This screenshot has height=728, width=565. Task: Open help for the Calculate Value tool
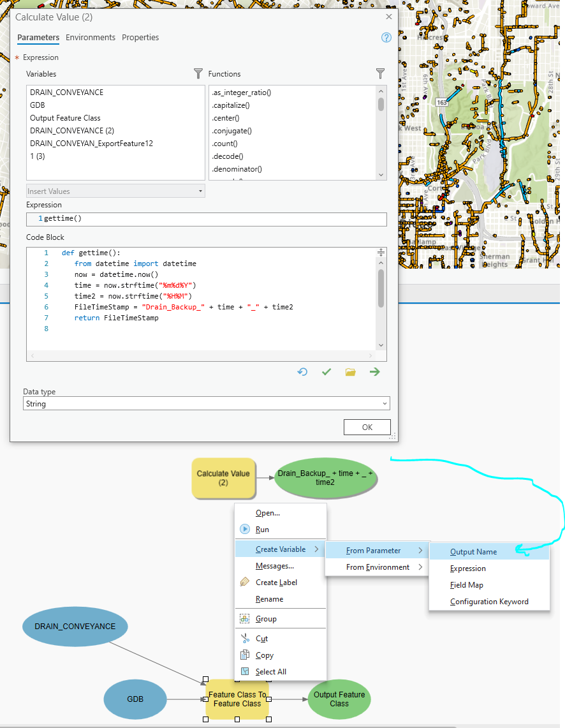pos(386,38)
